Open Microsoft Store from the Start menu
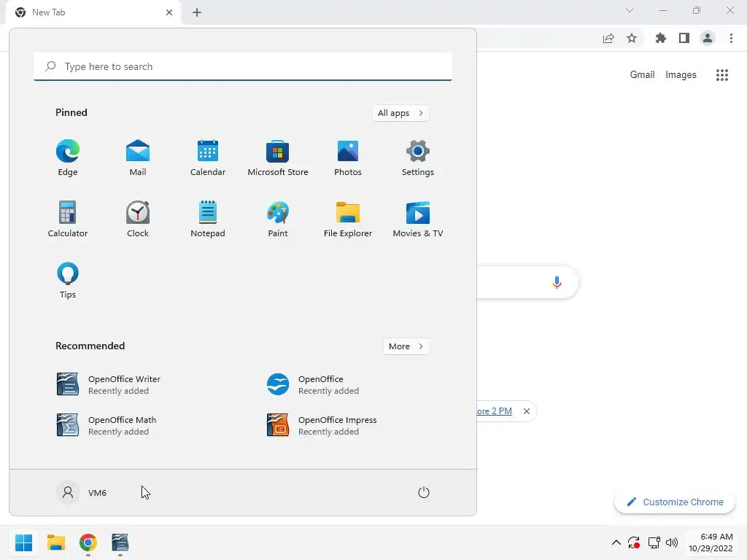The image size is (747, 560). (x=278, y=158)
